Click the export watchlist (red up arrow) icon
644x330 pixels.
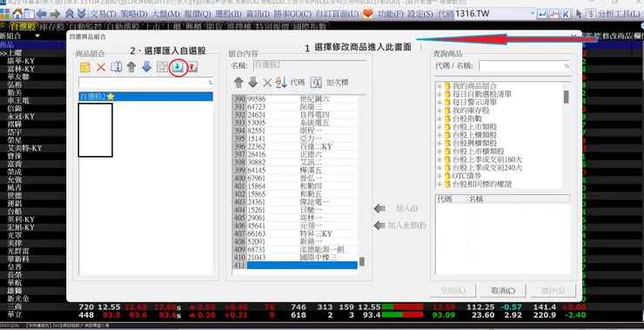point(192,67)
